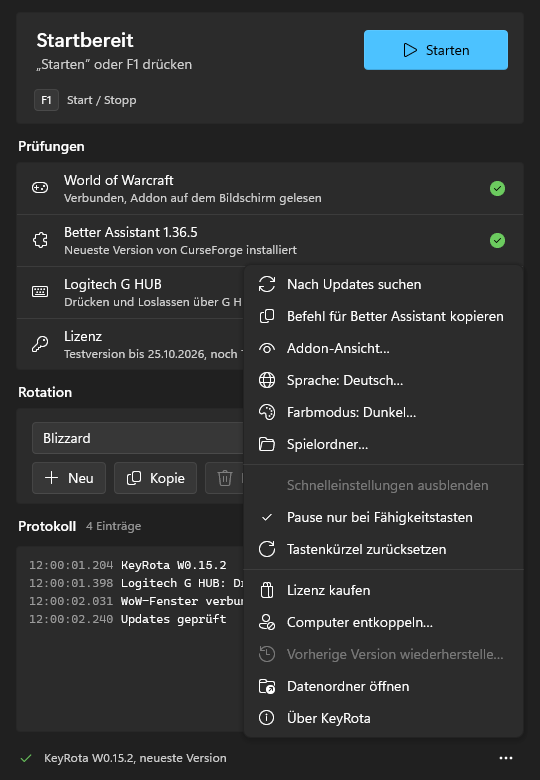Click the key icon next to Lizenz
This screenshot has height=780, width=540.
point(40,344)
